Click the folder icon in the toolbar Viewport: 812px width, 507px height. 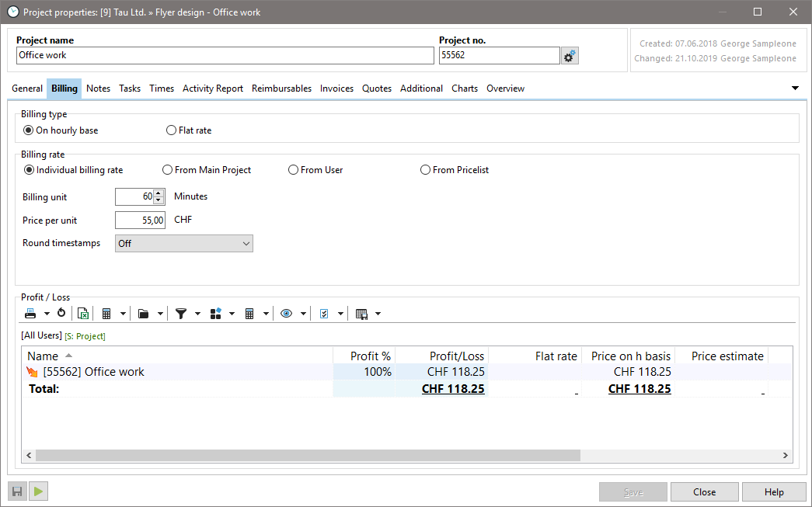pos(143,314)
